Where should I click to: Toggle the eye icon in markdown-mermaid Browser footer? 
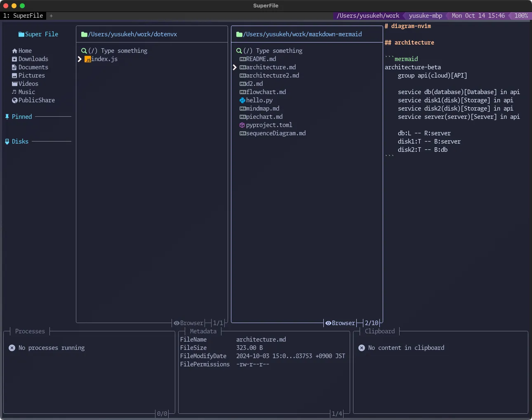(328, 323)
